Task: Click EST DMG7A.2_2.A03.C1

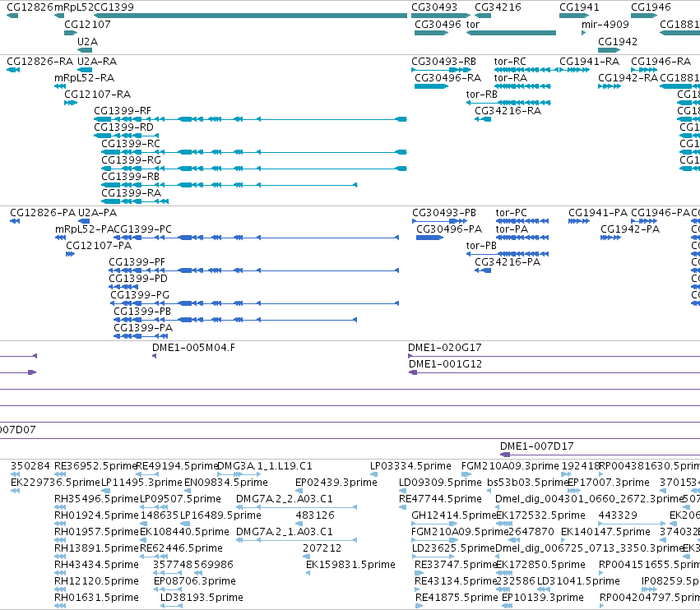Action: [x=296, y=507]
